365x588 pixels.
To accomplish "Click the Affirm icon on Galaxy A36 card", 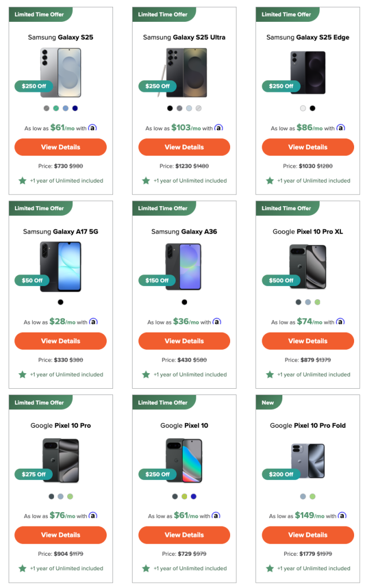I will tap(217, 322).
